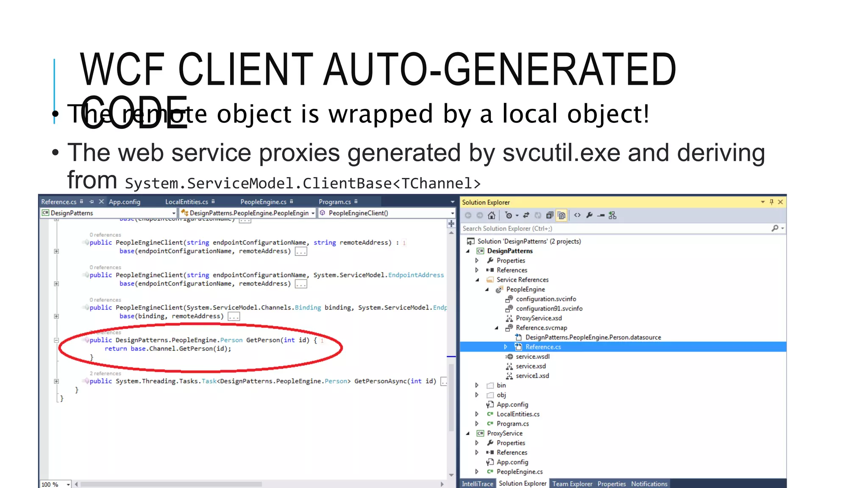Collapse the Service References folder
This screenshot has height=488, width=868.
tap(477, 280)
